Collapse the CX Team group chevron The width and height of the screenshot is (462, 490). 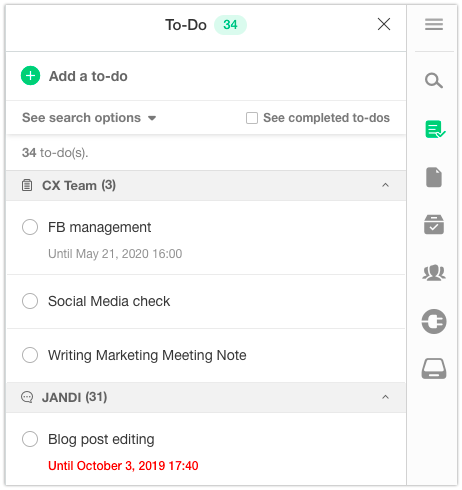385,185
